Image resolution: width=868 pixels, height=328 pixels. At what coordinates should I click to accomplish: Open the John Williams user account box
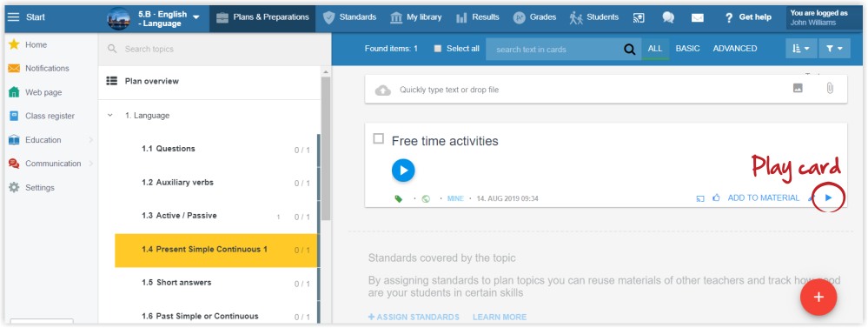point(825,17)
